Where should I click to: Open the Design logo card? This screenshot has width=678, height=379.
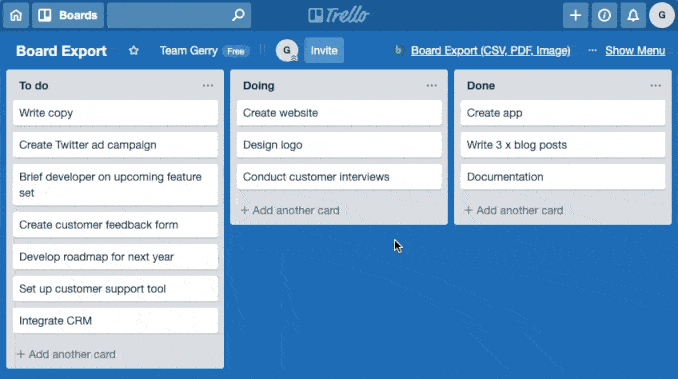pyautogui.click(x=339, y=145)
